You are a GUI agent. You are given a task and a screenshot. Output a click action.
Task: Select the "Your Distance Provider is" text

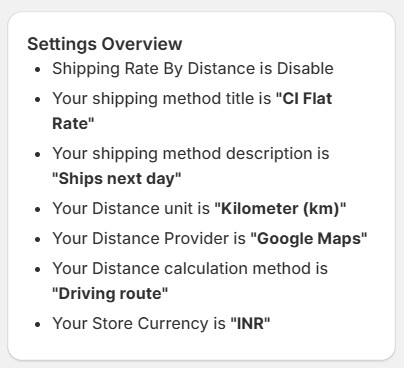pos(149,239)
